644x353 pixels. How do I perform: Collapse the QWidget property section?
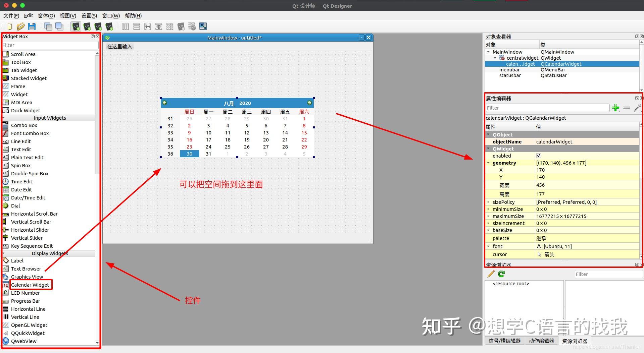pyautogui.click(x=489, y=149)
